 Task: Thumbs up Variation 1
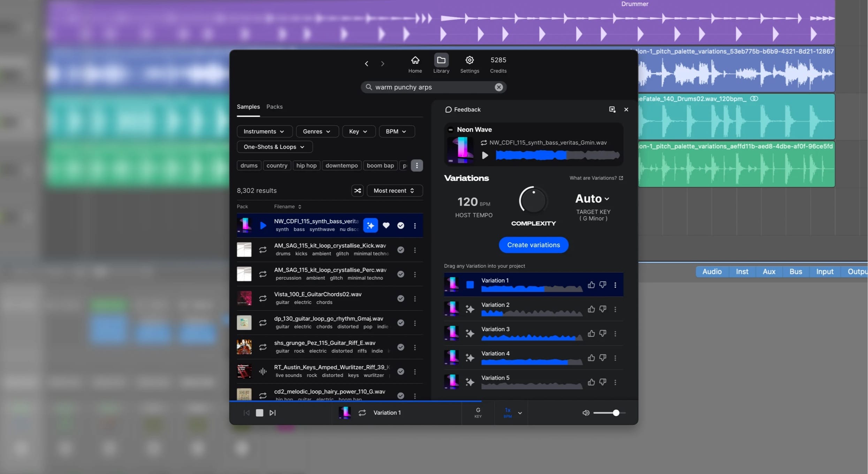point(591,285)
